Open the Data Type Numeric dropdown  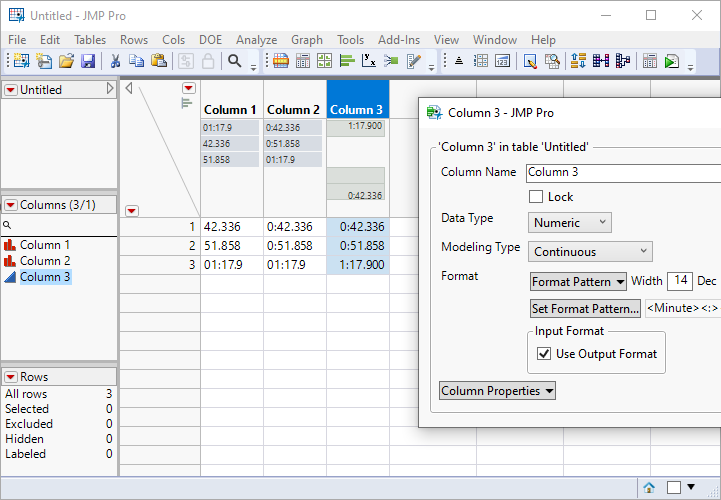[x=570, y=223]
